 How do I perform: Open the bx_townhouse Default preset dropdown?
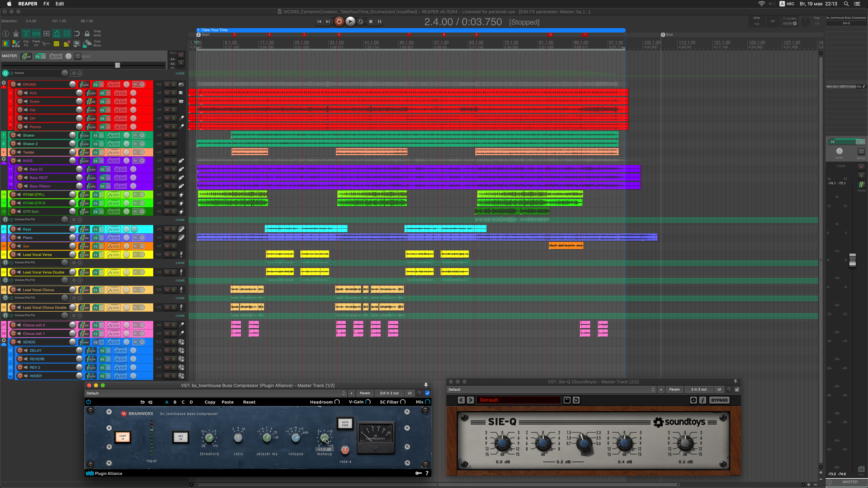tap(216, 393)
